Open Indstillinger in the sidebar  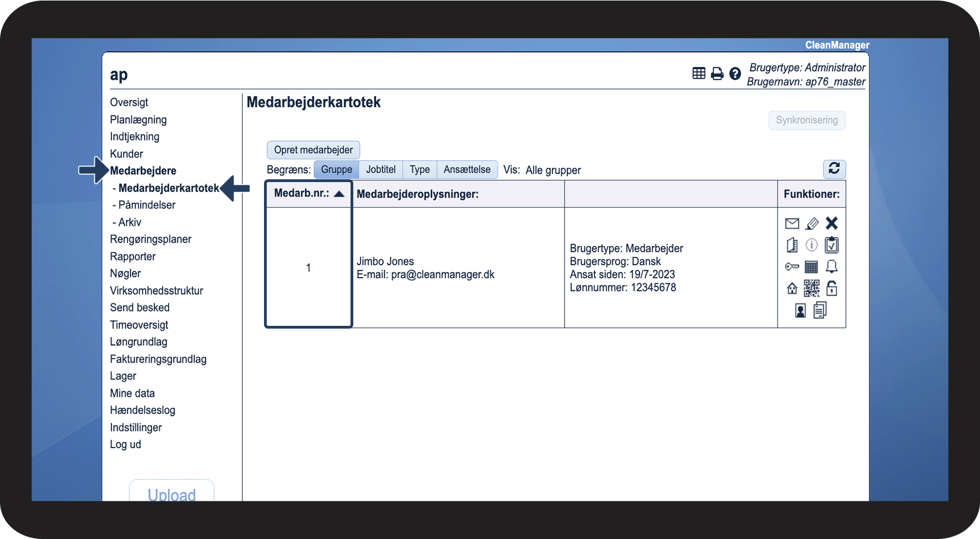[136, 427]
